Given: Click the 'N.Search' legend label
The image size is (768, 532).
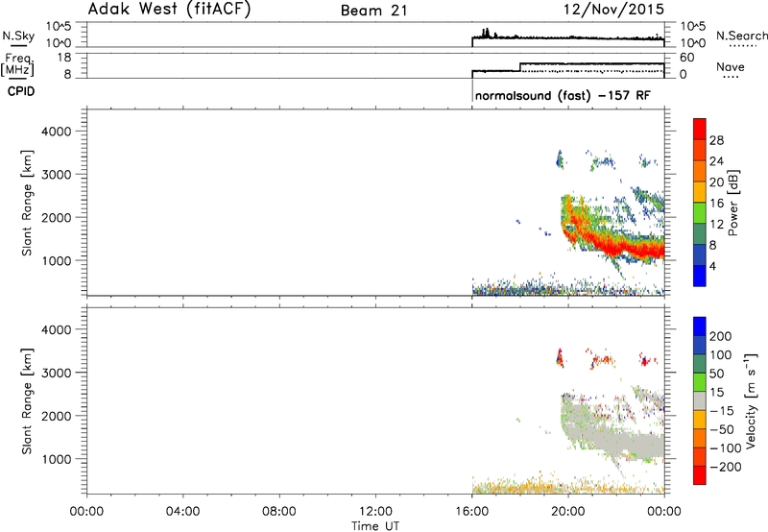Looking at the screenshot, I should pyautogui.click(x=741, y=36).
